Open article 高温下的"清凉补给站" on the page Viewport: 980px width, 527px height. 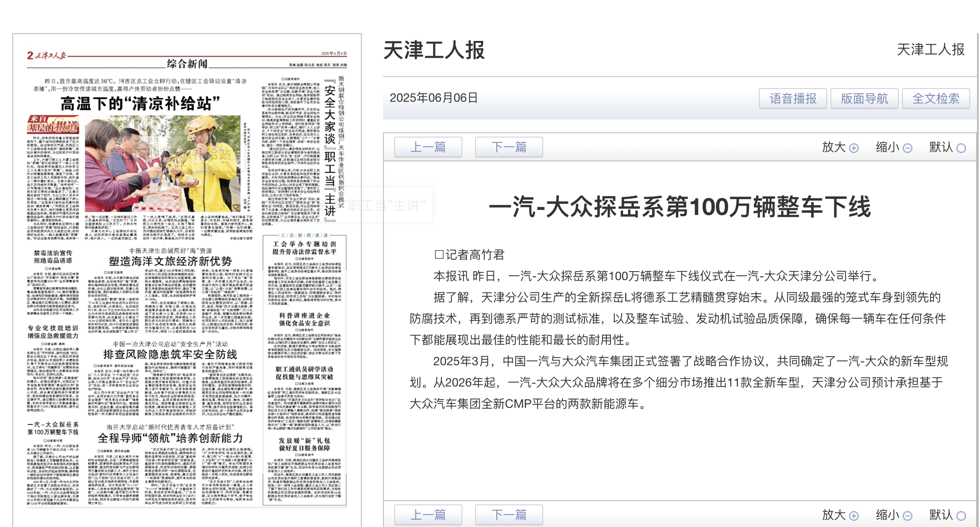(x=140, y=103)
